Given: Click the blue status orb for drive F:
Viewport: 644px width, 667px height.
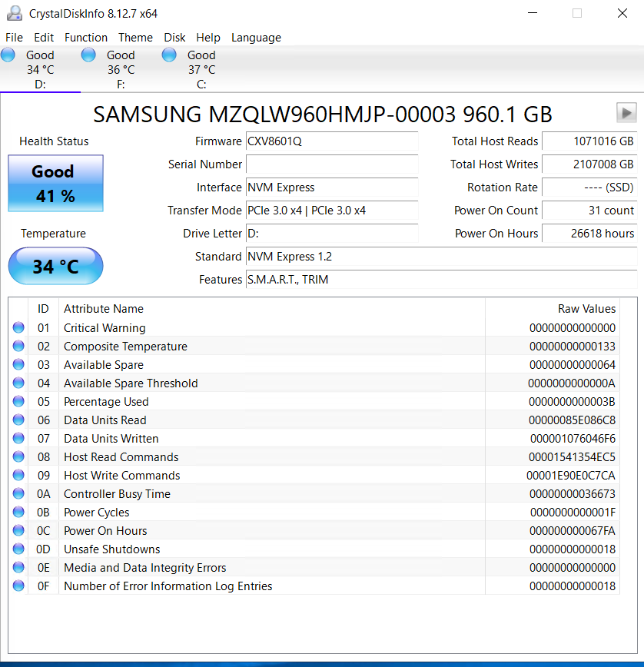Looking at the screenshot, I should tap(88, 55).
